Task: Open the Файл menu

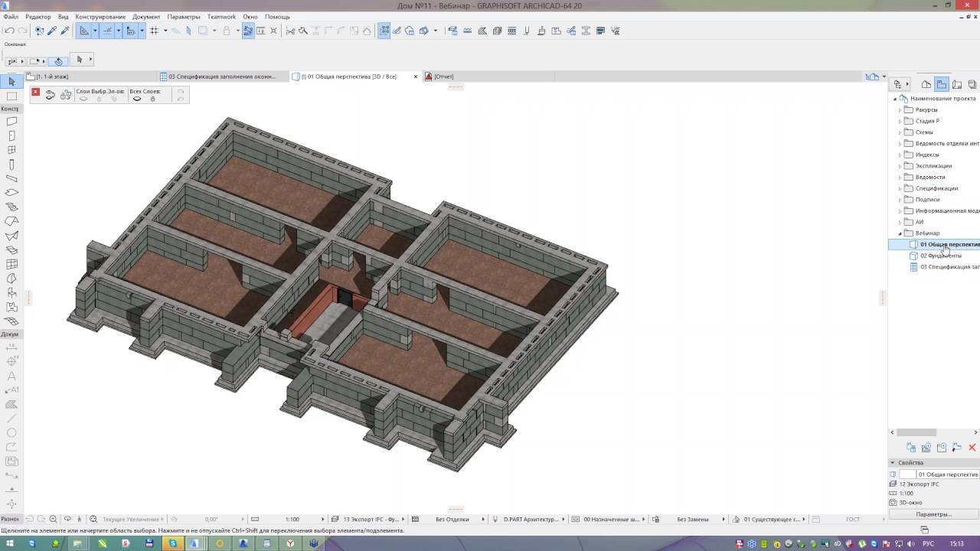Action: 11,17
